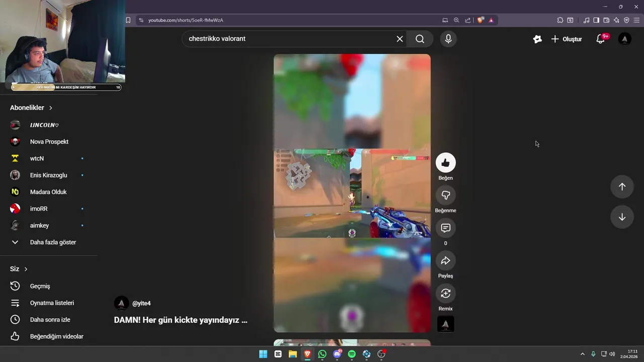Click the playing short video

[x=352, y=193]
